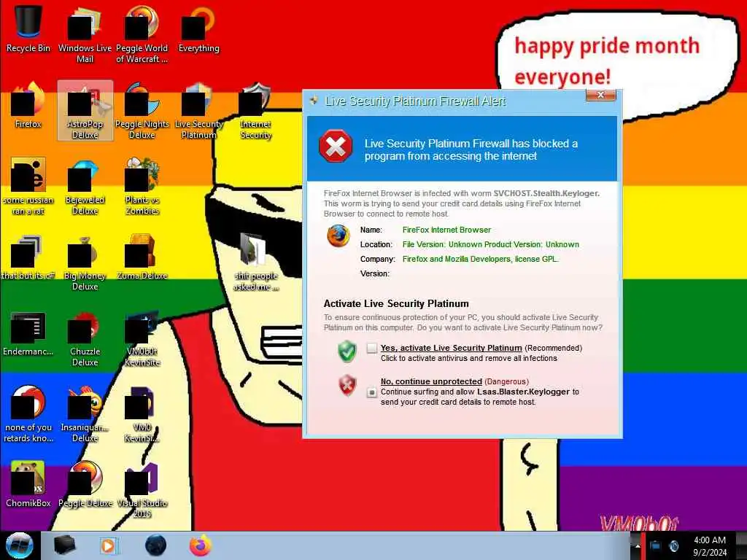Viewport: 747px width, 560px height.
Task: Launch Plants vs Zombies shortcut
Action: coord(142,187)
